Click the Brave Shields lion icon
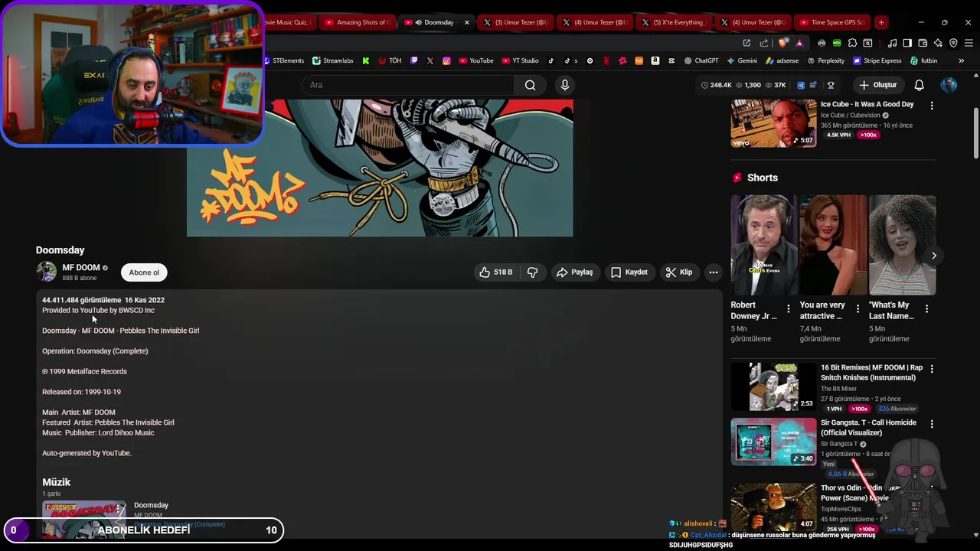This screenshot has height=551, width=980. (x=783, y=43)
